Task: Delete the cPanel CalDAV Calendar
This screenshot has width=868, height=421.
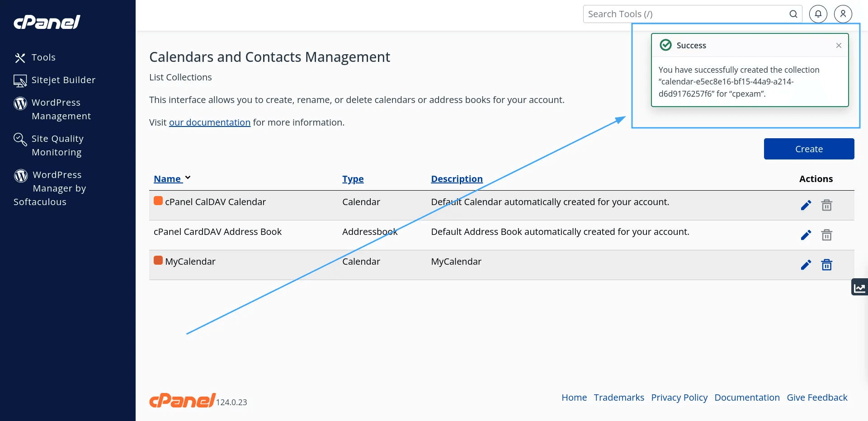Action: pos(827,205)
